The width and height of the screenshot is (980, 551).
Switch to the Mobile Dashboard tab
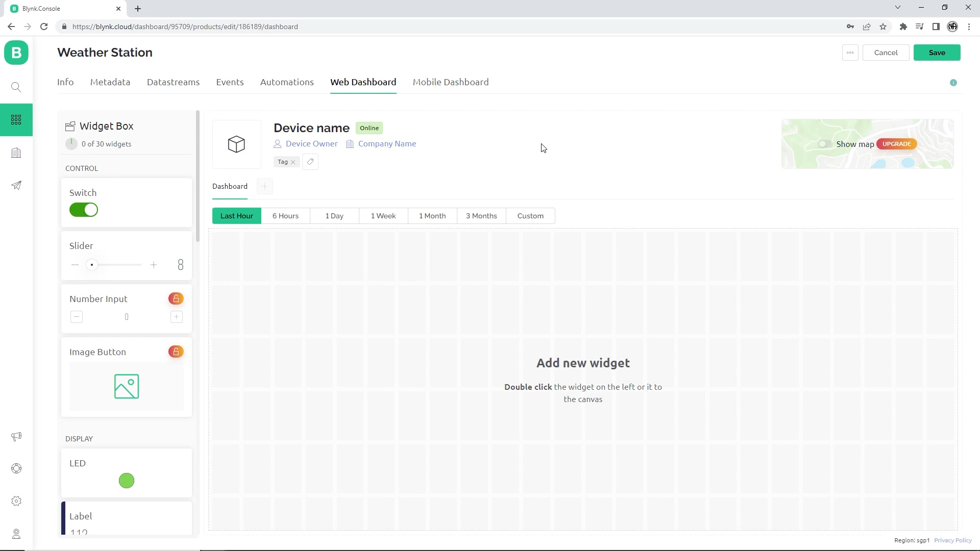[450, 82]
